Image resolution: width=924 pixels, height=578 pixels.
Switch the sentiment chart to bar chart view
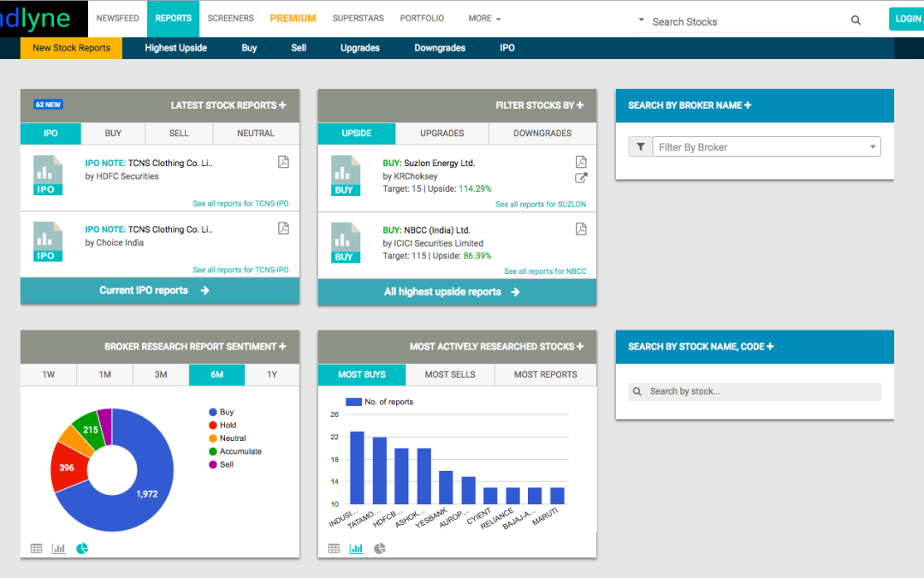(59, 549)
